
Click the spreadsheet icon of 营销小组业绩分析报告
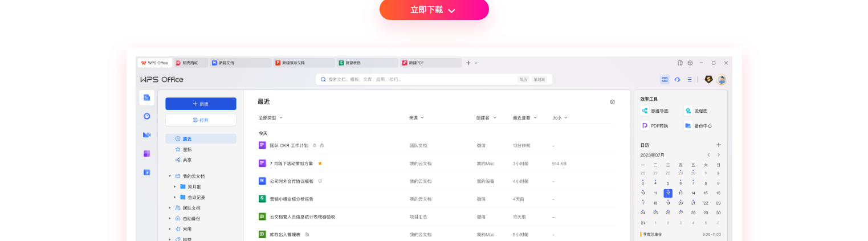coord(262,198)
